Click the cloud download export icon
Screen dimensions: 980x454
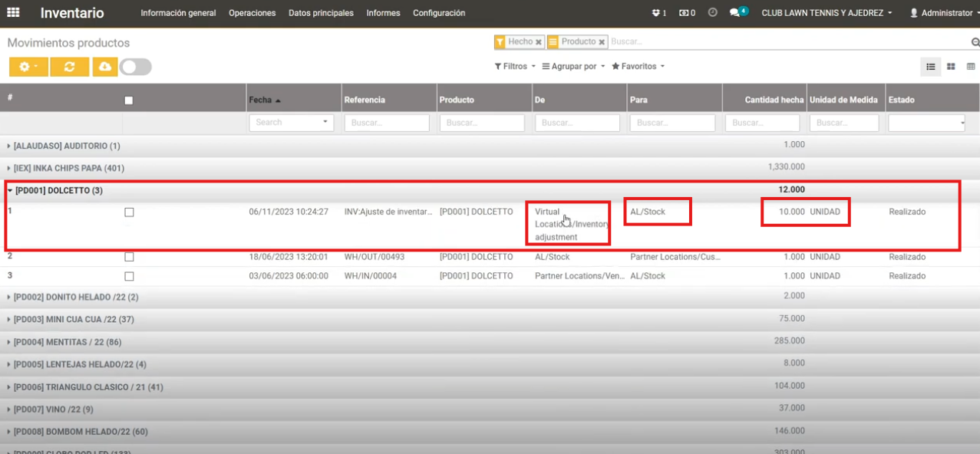pos(105,67)
